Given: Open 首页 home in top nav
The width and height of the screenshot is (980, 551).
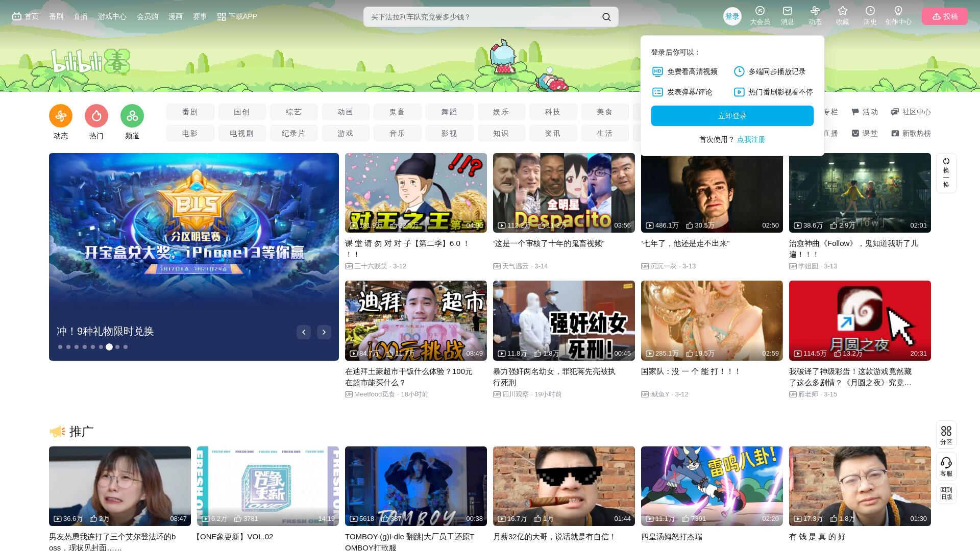Looking at the screenshot, I should (x=26, y=16).
